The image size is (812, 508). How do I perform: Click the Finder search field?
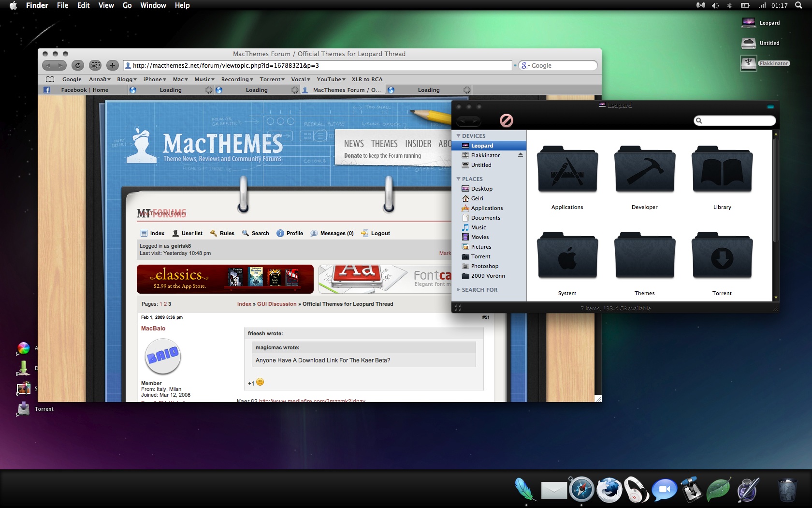(x=735, y=120)
